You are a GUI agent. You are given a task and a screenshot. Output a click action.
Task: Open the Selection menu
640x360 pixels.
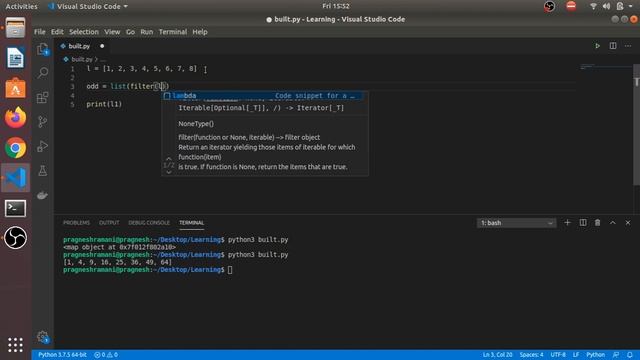coord(84,32)
